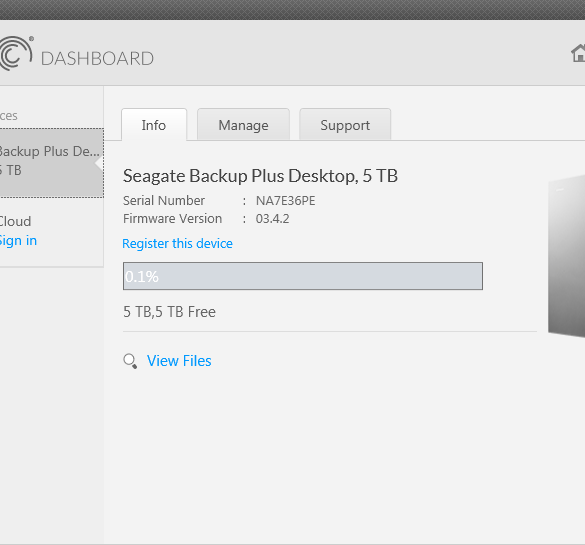The image size is (585, 545).
Task: Go to Home via house icon
Action: 578,53
